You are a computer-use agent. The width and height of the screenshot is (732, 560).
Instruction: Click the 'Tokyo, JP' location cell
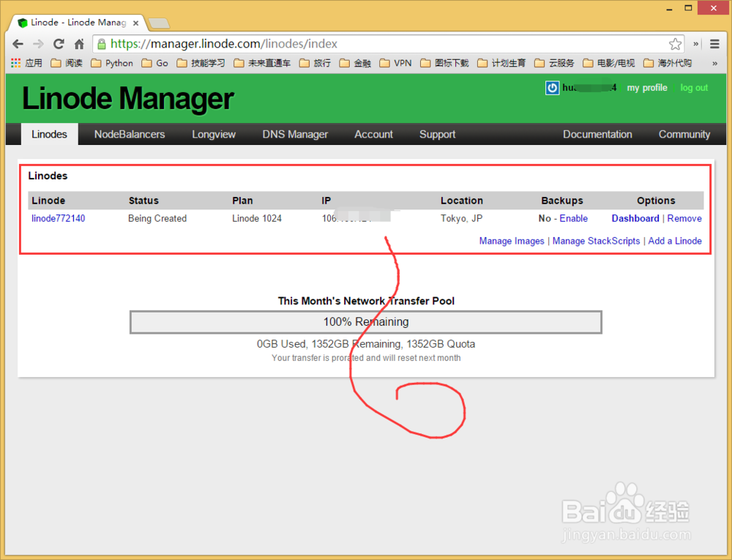coord(462,218)
